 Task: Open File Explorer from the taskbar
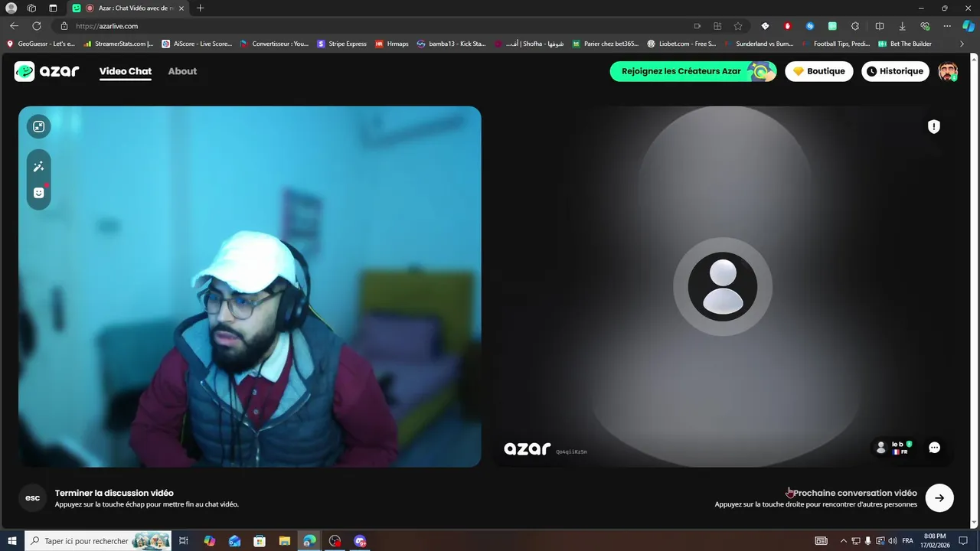284,541
